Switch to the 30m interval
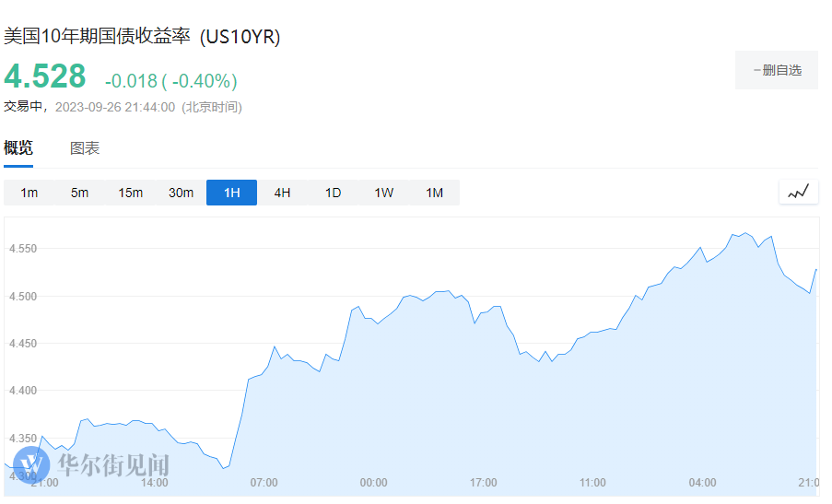The height and width of the screenshot is (504, 832). (182, 193)
